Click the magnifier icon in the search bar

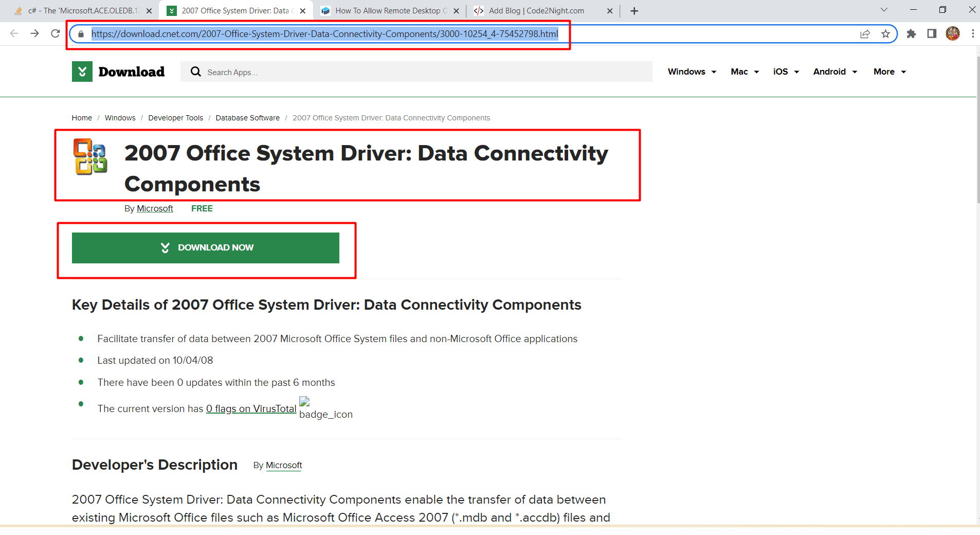coord(195,72)
